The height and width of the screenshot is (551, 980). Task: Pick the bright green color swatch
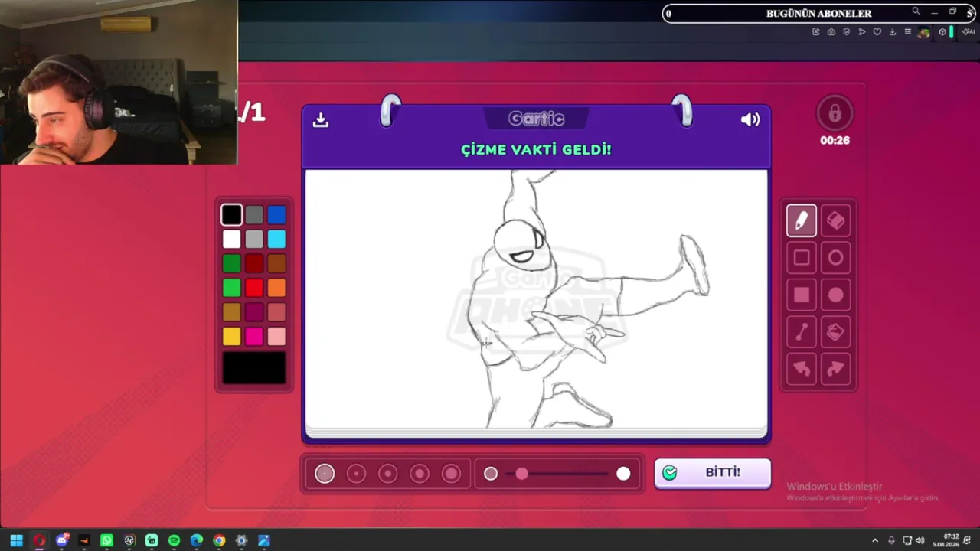click(231, 288)
